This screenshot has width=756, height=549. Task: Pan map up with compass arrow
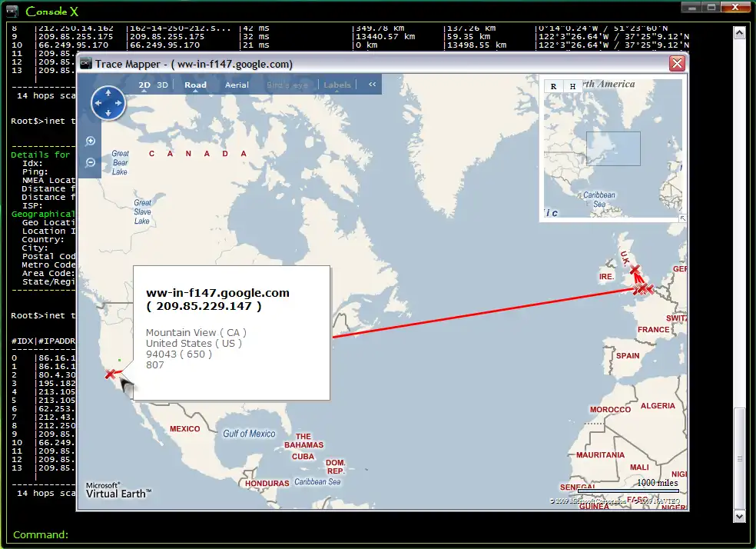click(108, 92)
